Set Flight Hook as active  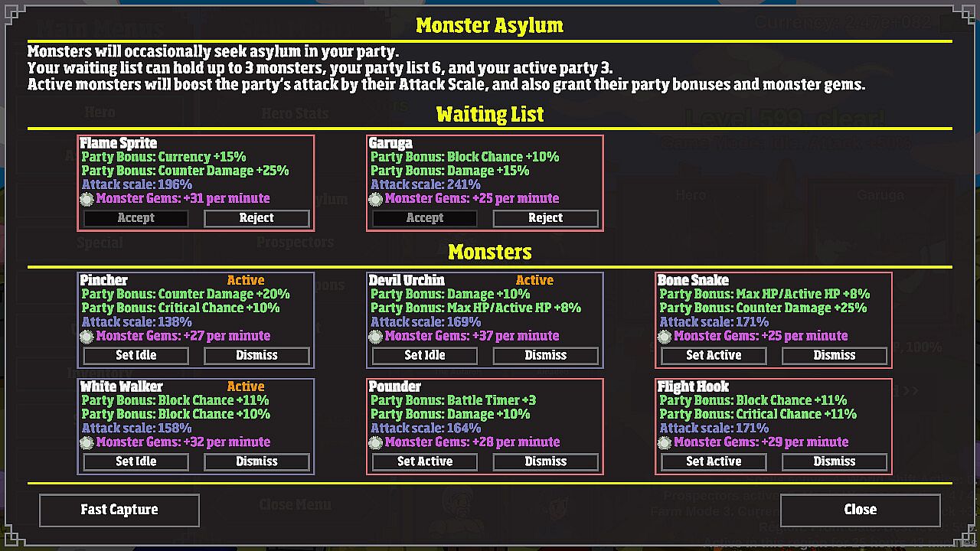tap(713, 462)
